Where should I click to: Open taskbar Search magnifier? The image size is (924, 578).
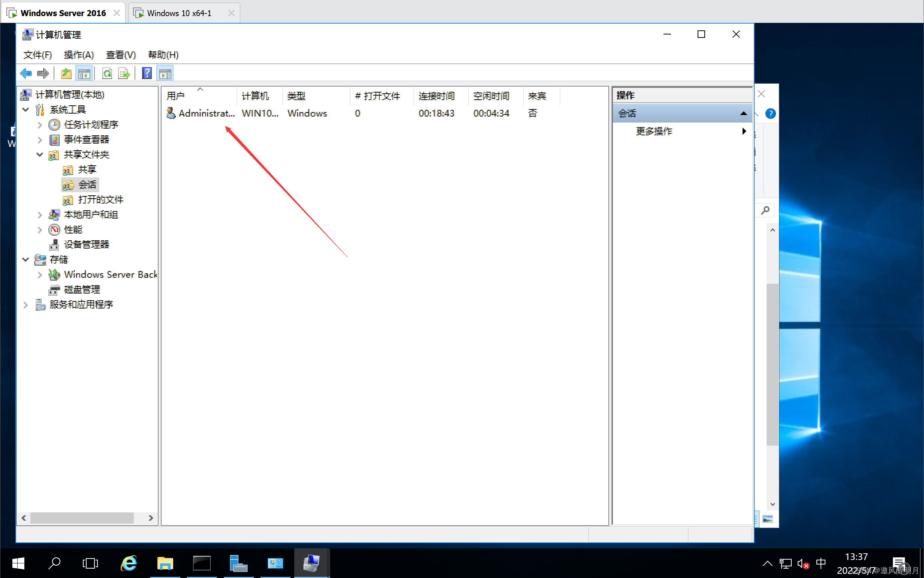[x=54, y=563]
